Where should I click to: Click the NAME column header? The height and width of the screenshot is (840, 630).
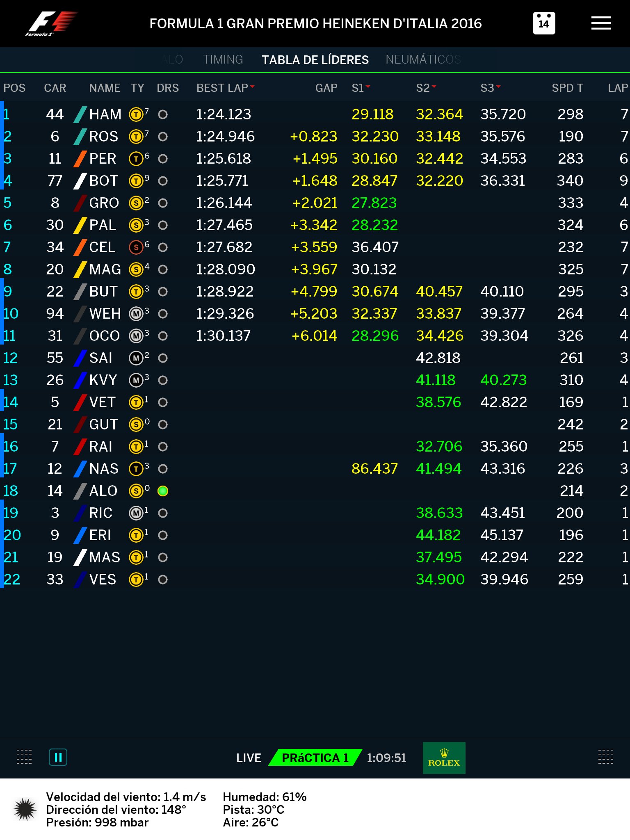(105, 88)
